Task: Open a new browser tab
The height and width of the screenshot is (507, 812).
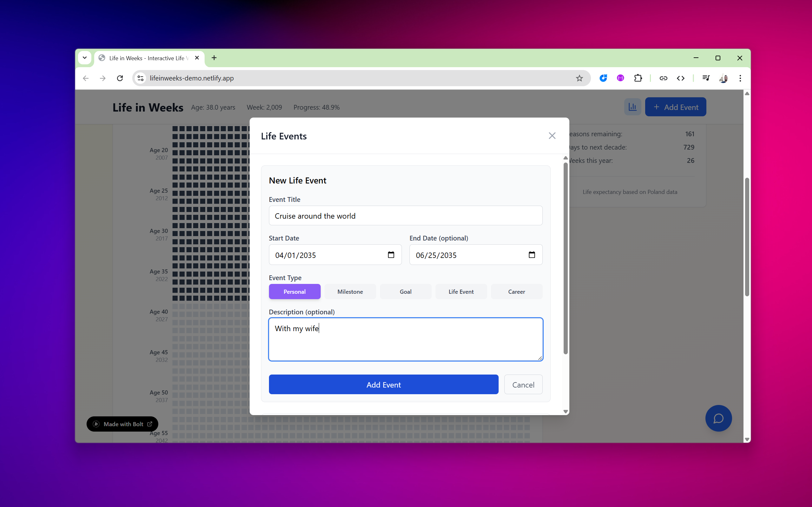Action: click(214, 58)
